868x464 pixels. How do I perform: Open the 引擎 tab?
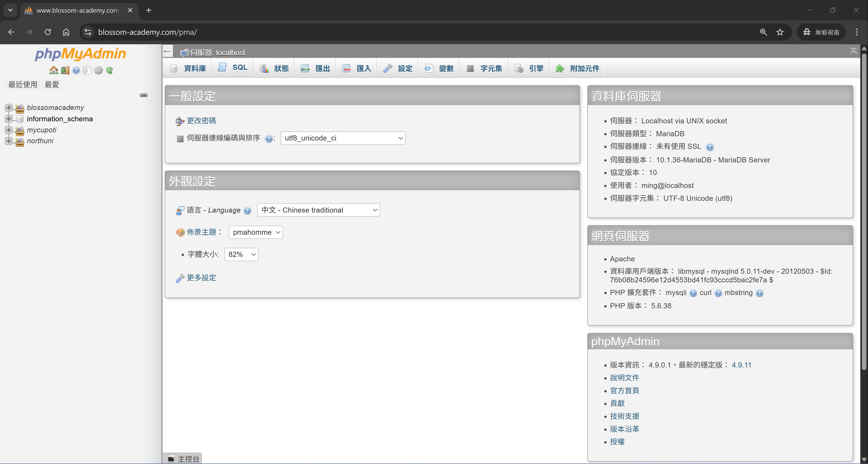529,68
